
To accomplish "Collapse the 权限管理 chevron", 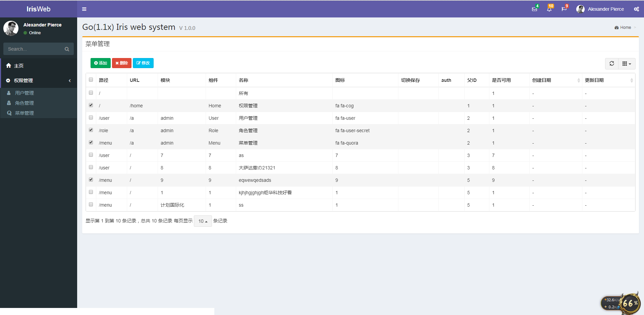I will click(70, 81).
